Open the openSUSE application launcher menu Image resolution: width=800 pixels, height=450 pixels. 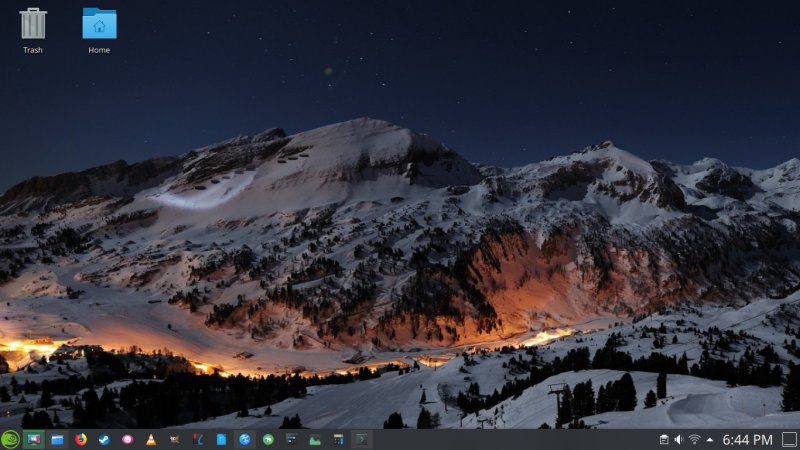10,439
